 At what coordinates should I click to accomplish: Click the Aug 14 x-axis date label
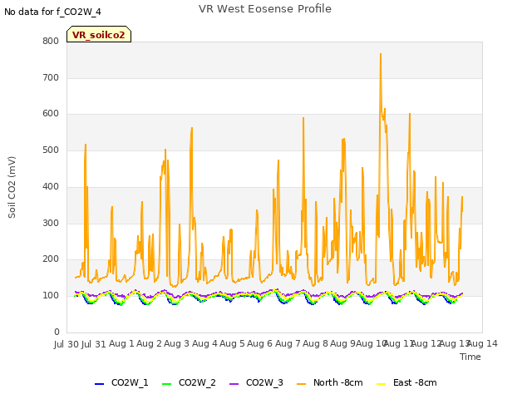483,343
